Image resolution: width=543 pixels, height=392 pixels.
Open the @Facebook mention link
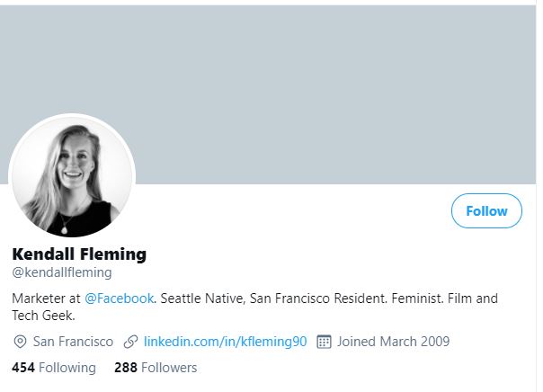119,298
